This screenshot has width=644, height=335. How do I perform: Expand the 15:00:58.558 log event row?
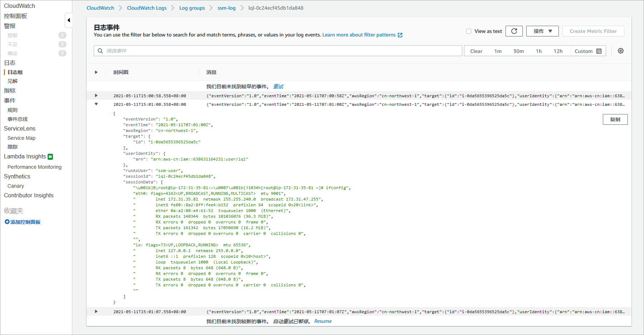tap(96, 95)
